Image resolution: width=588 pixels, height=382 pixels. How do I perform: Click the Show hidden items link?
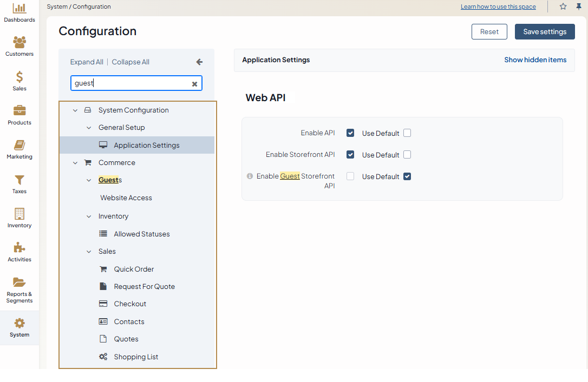535,60
